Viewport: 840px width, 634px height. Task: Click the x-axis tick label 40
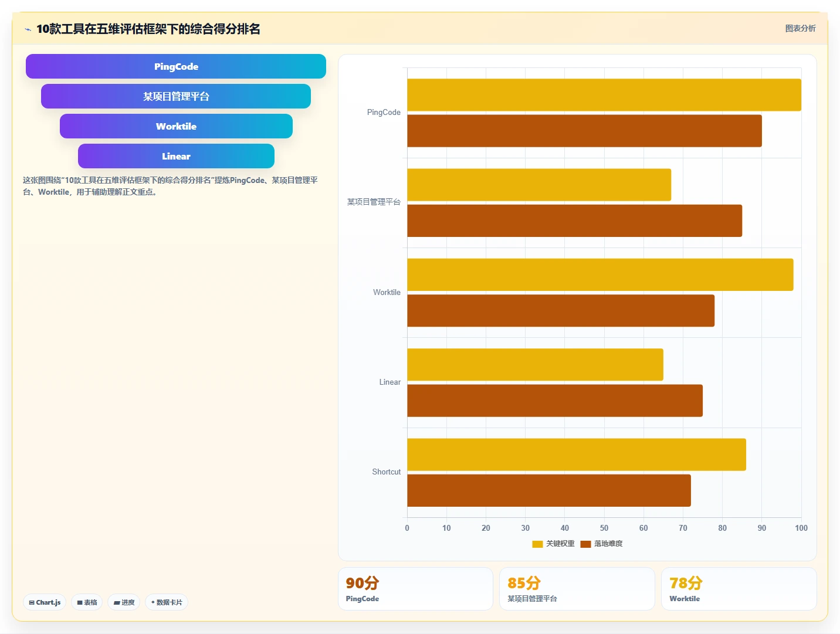(565, 528)
